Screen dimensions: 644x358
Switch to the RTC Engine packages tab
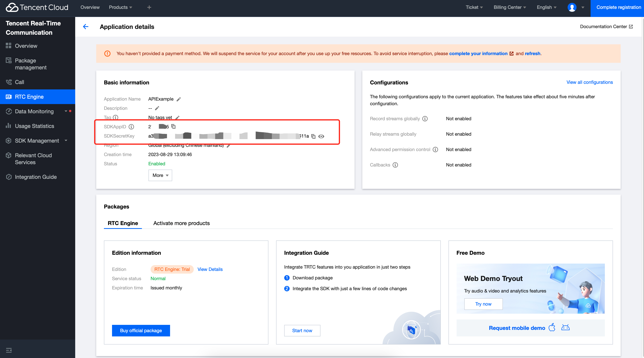tap(123, 223)
